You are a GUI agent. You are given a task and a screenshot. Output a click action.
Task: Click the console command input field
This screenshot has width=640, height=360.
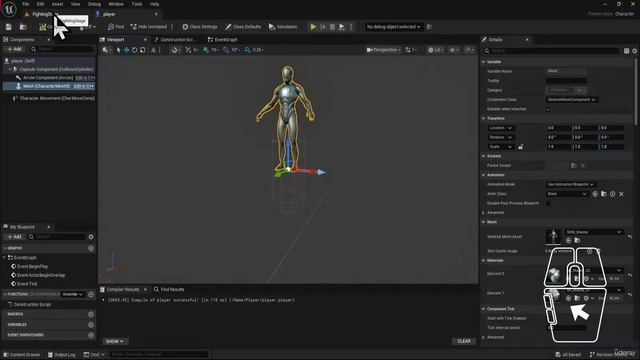[159, 355]
